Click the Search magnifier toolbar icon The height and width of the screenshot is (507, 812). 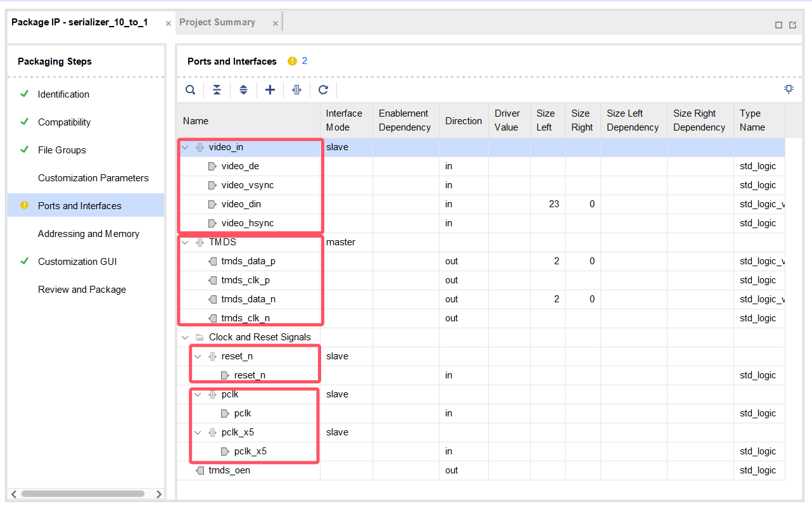click(190, 90)
